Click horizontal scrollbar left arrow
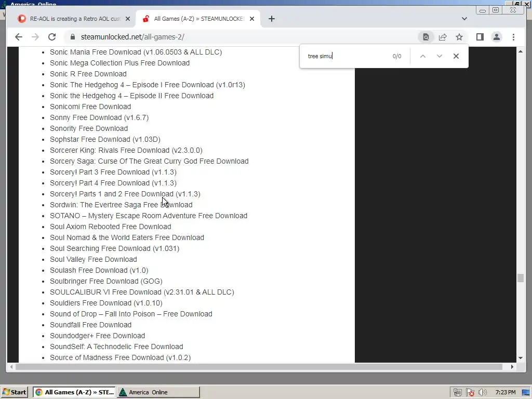532x399 pixels. click(x=11, y=367)
